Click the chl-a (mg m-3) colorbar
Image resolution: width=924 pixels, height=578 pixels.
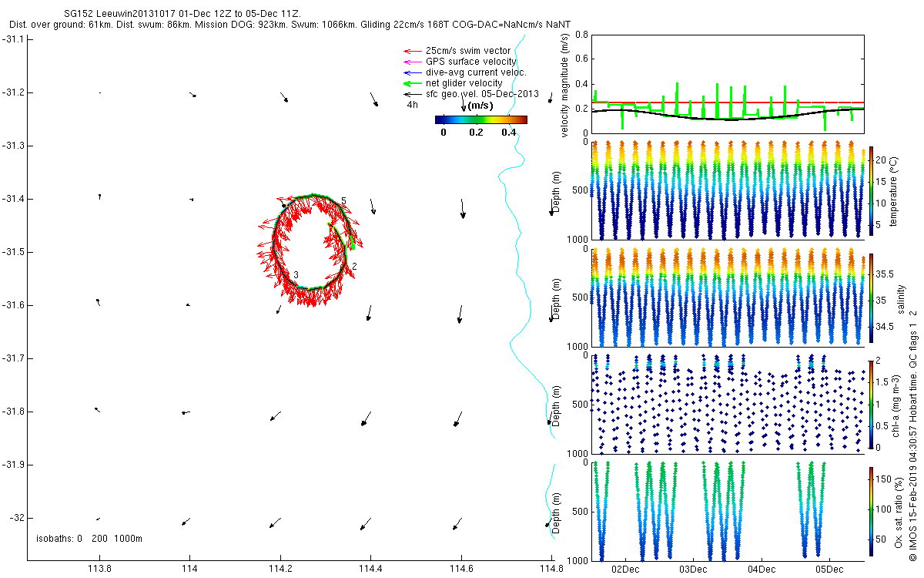point(872,404)
